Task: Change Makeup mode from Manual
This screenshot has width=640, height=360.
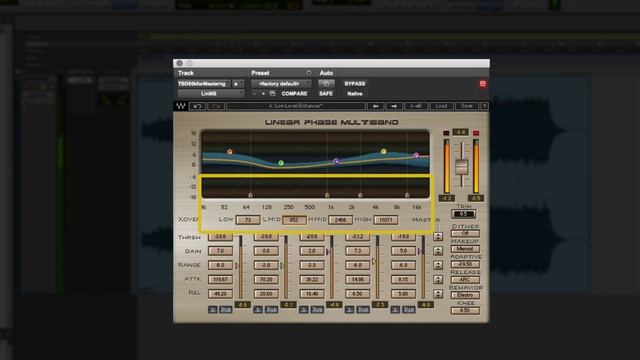Action: pyautogui.click(x=465, y=249)
